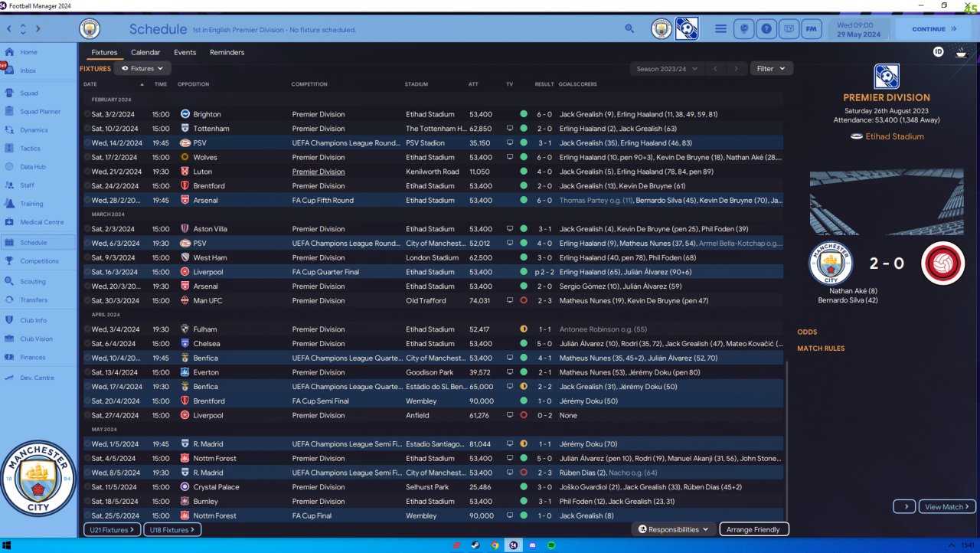Open Google Chrome from the taskbar
Viewport: 980px width, 553px height.
(x=495, y=545)
